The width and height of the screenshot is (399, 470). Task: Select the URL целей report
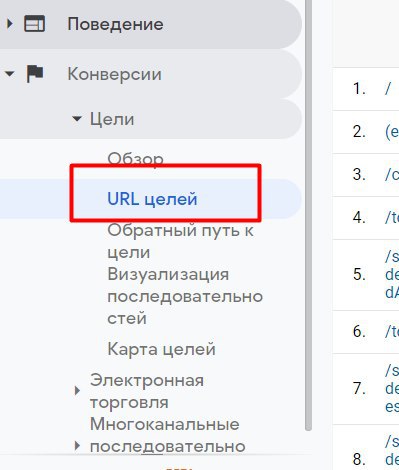point(152,199)
